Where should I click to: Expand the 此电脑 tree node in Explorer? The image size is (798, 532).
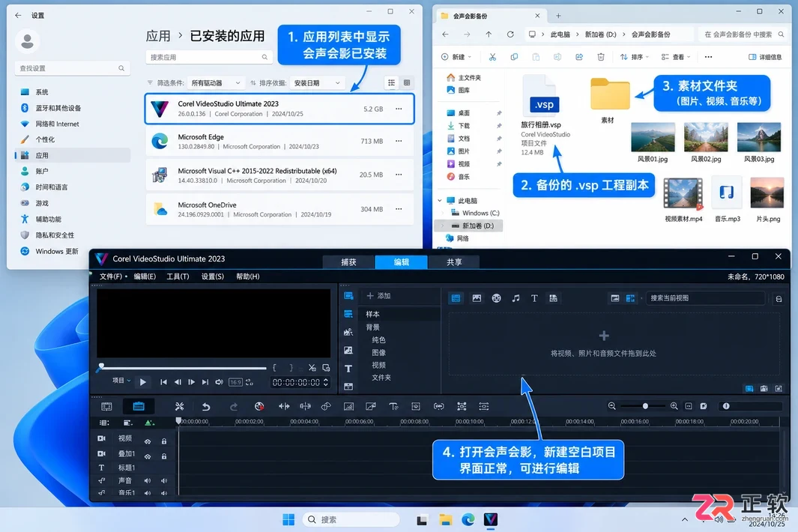(440, 201)
